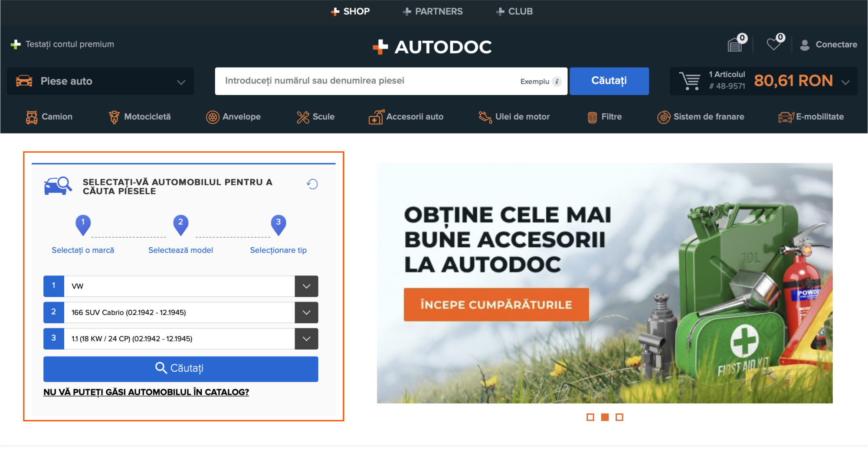This screenshot has height=459, width=868.
Task: Go to the Ulei de motor category
Action: (x=514, y=117)
